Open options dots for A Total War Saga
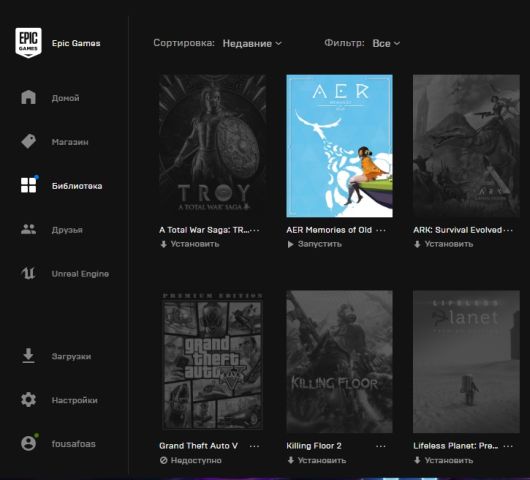 coord(255,230)
